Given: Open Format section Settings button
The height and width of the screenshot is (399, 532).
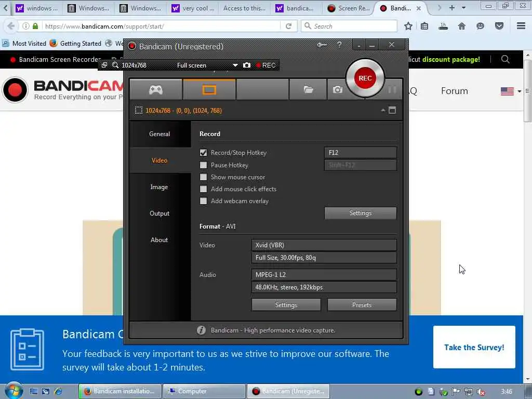Looking at the screenshot, I should pyautogui.click(x=286, y=304).
